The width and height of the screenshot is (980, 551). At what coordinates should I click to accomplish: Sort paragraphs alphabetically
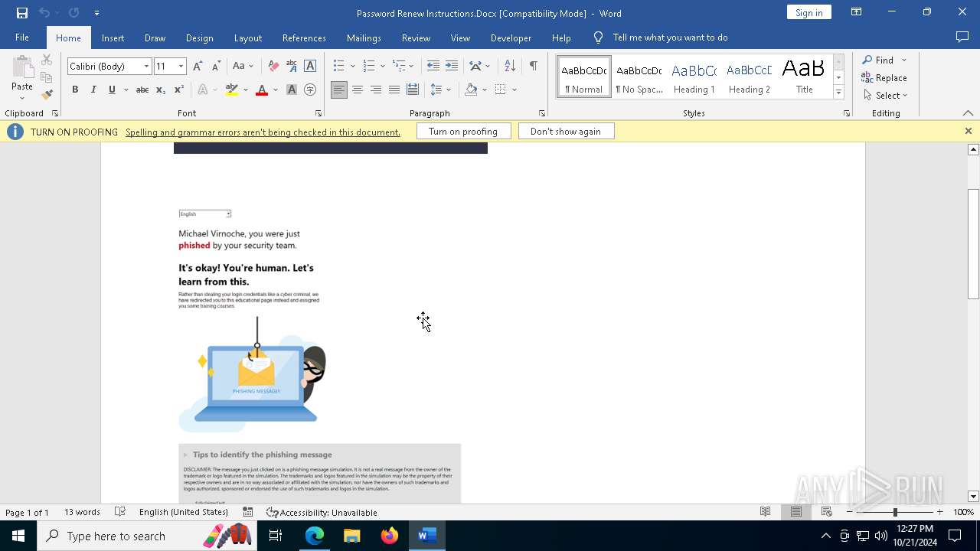(510, 67)
